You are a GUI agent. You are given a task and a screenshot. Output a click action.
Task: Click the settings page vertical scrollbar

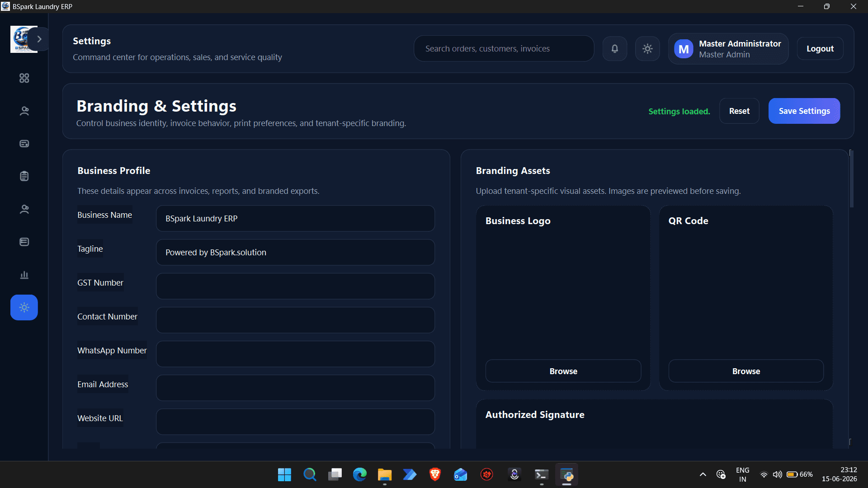851,179
